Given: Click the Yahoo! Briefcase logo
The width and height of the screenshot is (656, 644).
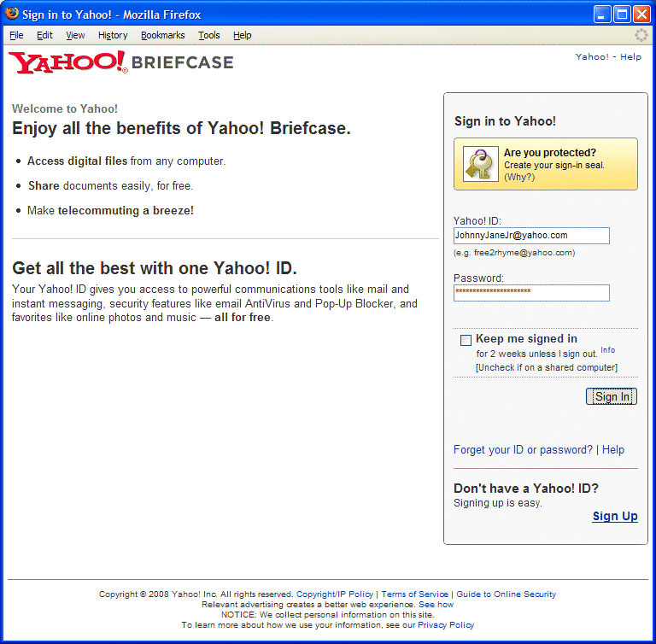Looking at the screenshot, I should point(121,62).
